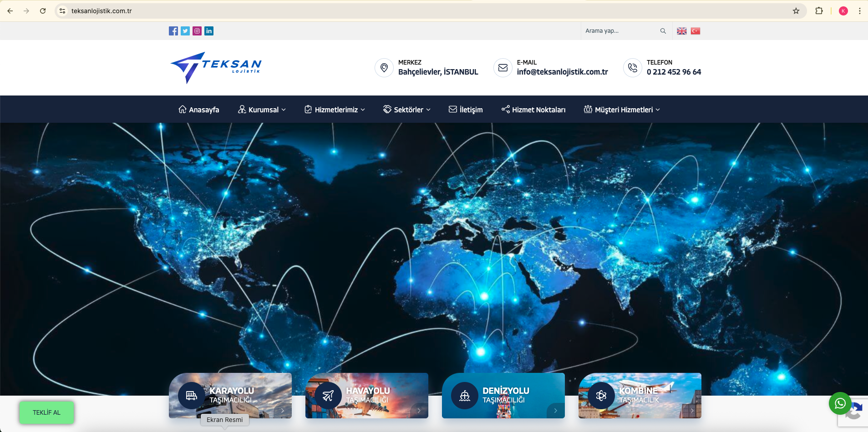Open the Chrome three-dot menu
This screenshot has width=868, height=432.
[x=860, y=11]
